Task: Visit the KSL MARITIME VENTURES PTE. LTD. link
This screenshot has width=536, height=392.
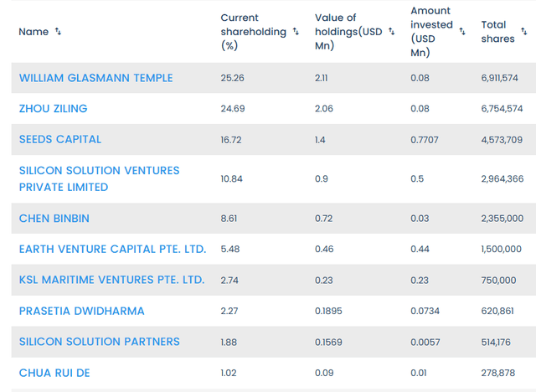Action: coord(111,280)
